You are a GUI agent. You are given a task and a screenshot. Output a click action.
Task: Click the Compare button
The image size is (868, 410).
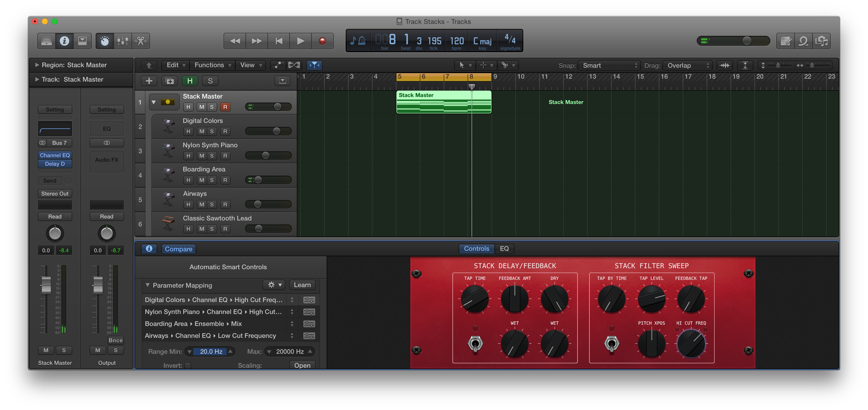179,249
